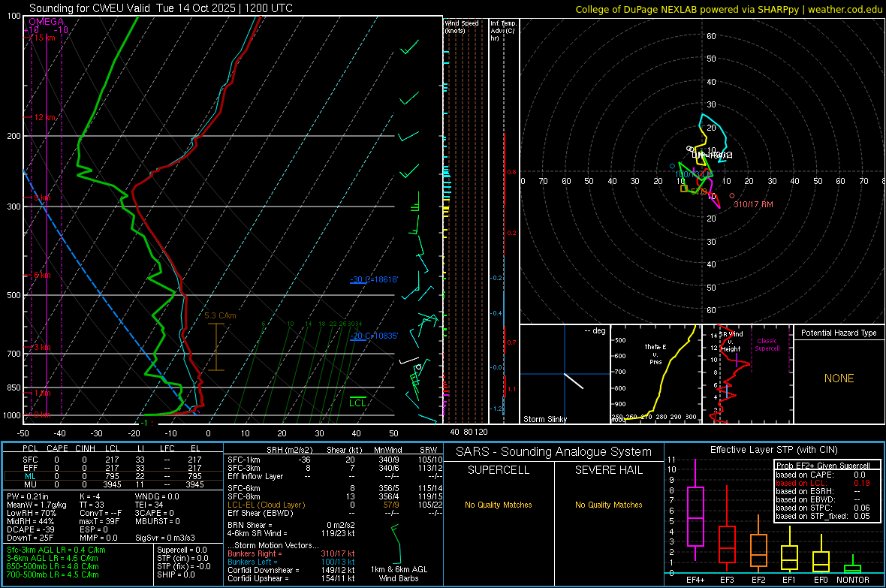Image resolution: width=886 pixels, height=588 pixels.
Task: Click the SUPERCELL analog column header
Action: coord(499,470)
